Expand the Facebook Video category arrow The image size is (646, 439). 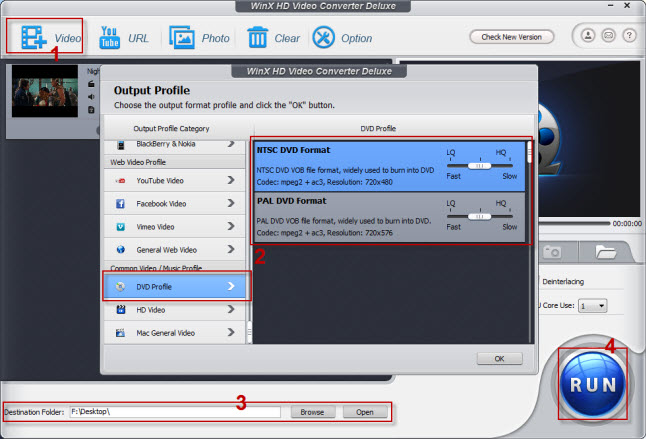point(231,203)
